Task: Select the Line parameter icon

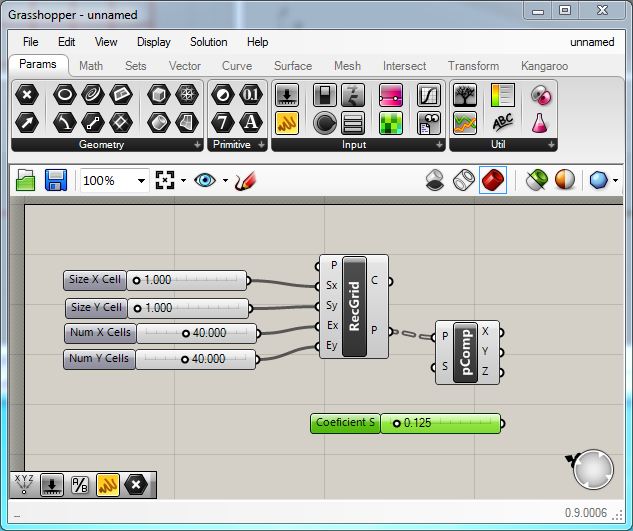Action: click(x=93, y=123)
